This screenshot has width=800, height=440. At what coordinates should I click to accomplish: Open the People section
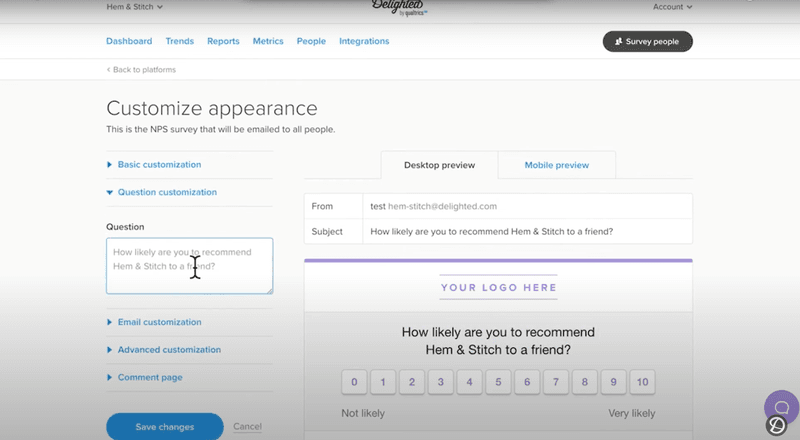click(311, 41)
